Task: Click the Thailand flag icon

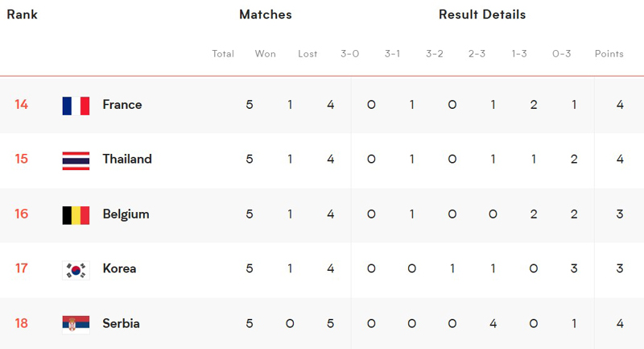Action: (76, 160)
